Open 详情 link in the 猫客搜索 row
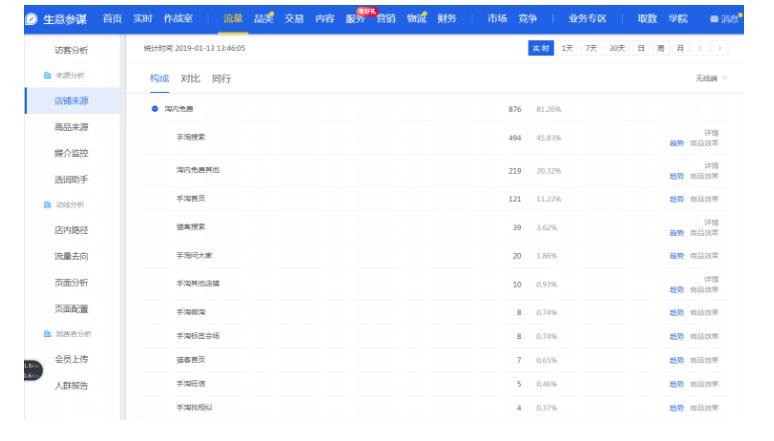This screenshot has height=441, width=774. (711, 222)
